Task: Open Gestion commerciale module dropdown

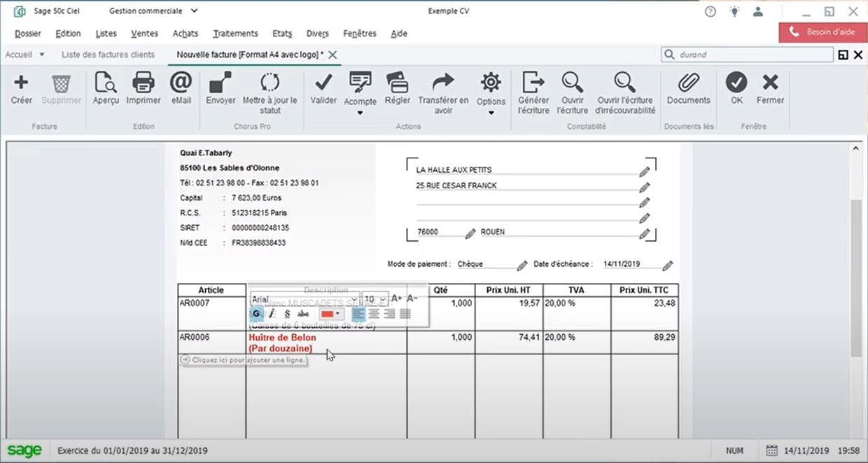Action: (x=194, y=11)
